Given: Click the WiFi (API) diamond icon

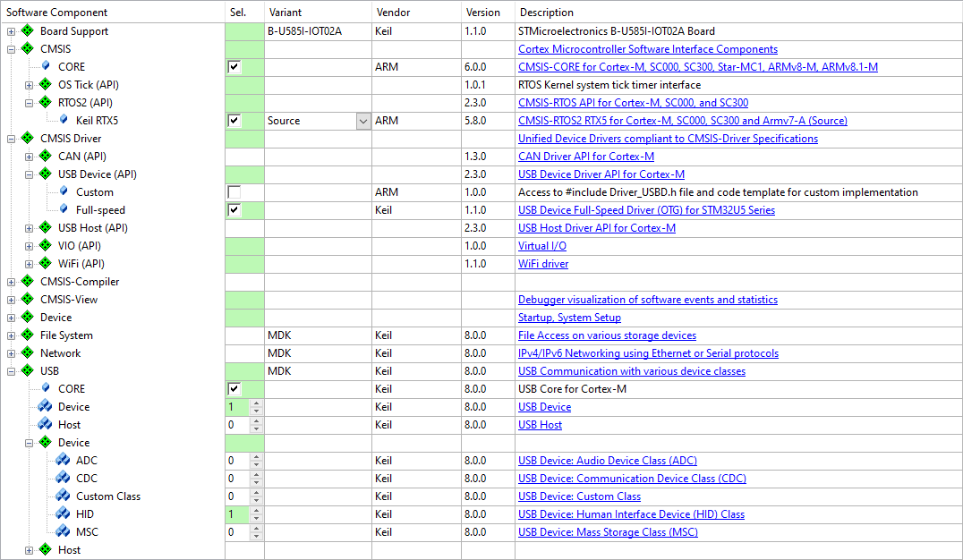Looking at the screenshot, I should pos(45,264).
